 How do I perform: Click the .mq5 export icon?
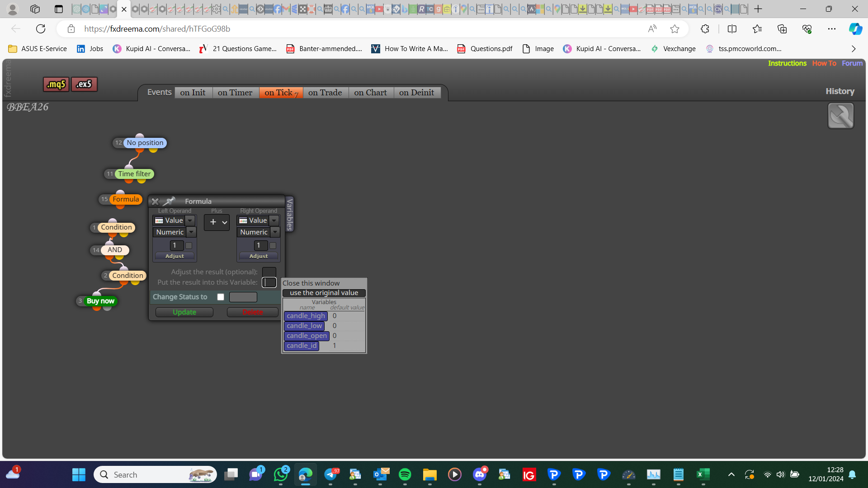point(56,84)
